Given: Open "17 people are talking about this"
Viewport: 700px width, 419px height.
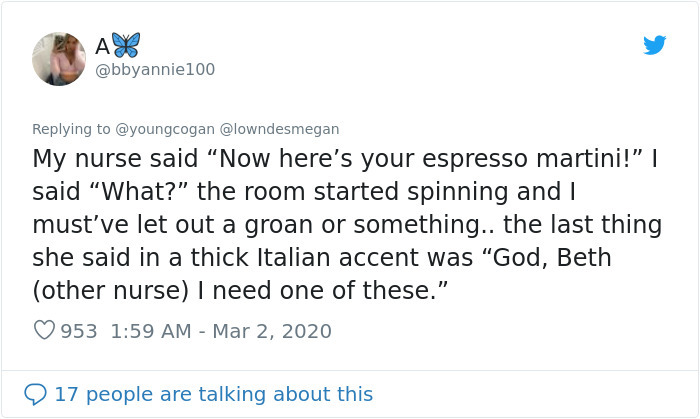Looking at the screenshot, I should (213, 394).
